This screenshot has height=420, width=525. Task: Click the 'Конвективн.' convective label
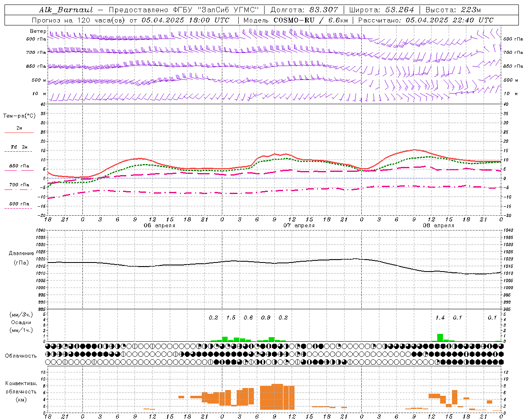pos(21,383)
